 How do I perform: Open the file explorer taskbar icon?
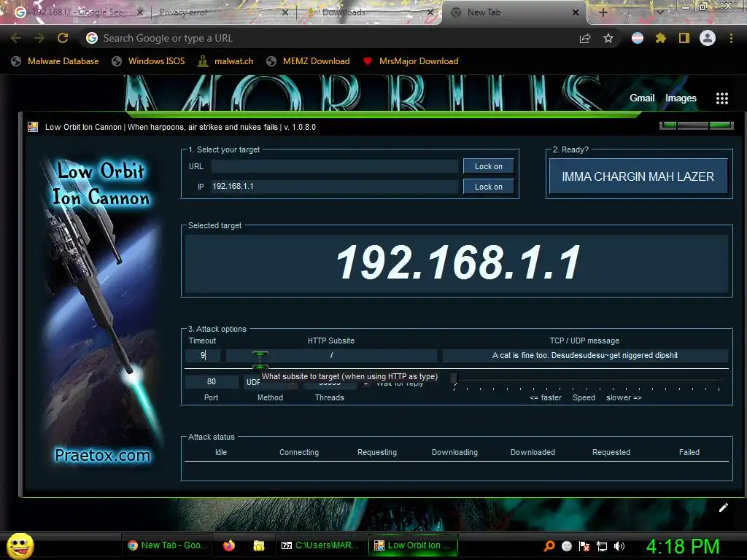pos(259,545)
